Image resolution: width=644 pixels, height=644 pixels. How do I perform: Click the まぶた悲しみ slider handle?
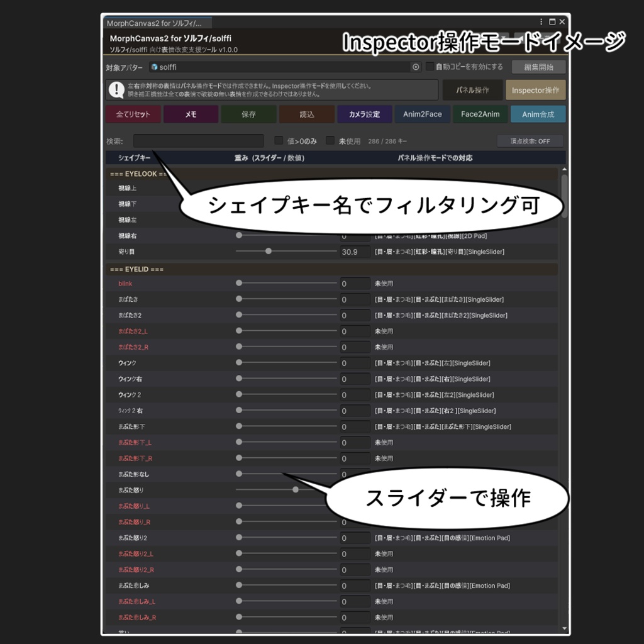point(239,585)
